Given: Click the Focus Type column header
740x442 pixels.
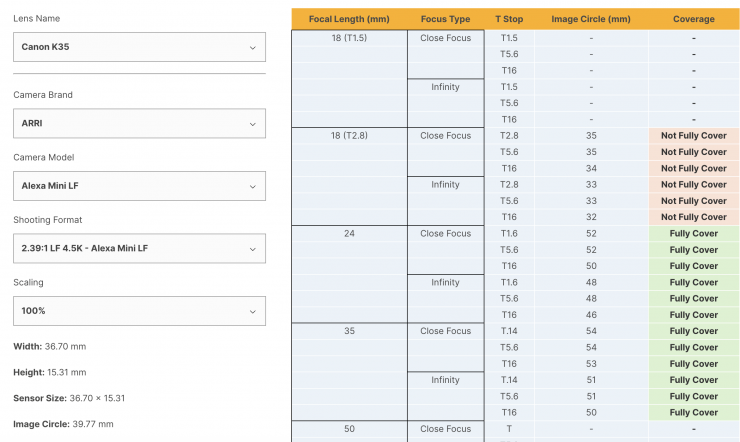Looking at the screenshot, I should coord(445,19).
